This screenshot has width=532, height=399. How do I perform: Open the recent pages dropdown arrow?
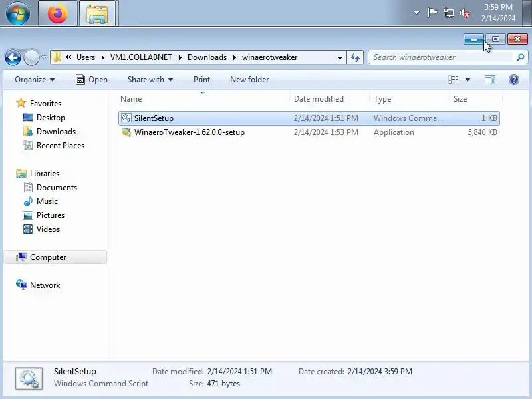click(44, 57)
